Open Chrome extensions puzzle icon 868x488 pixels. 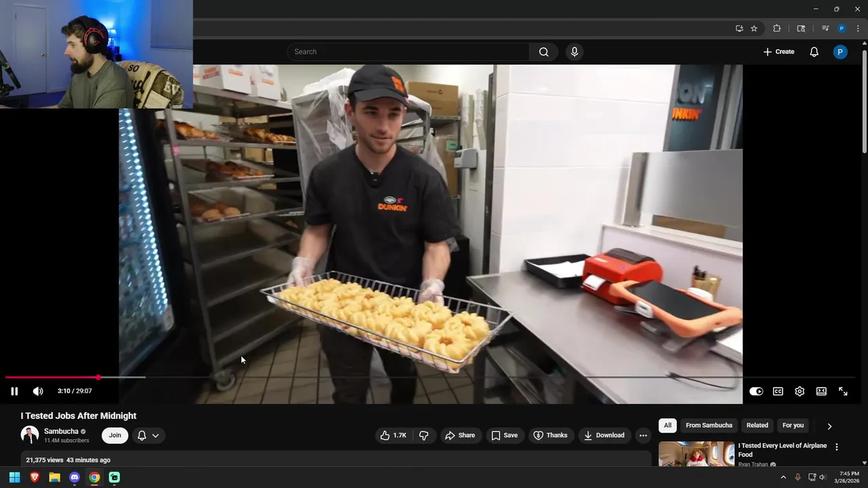(776, 28)
